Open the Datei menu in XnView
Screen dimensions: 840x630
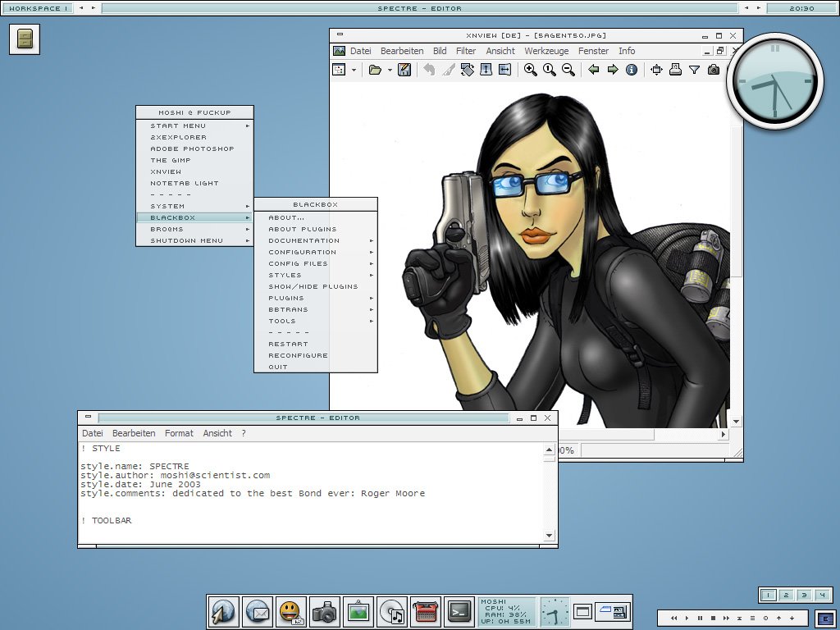(361, 51)
